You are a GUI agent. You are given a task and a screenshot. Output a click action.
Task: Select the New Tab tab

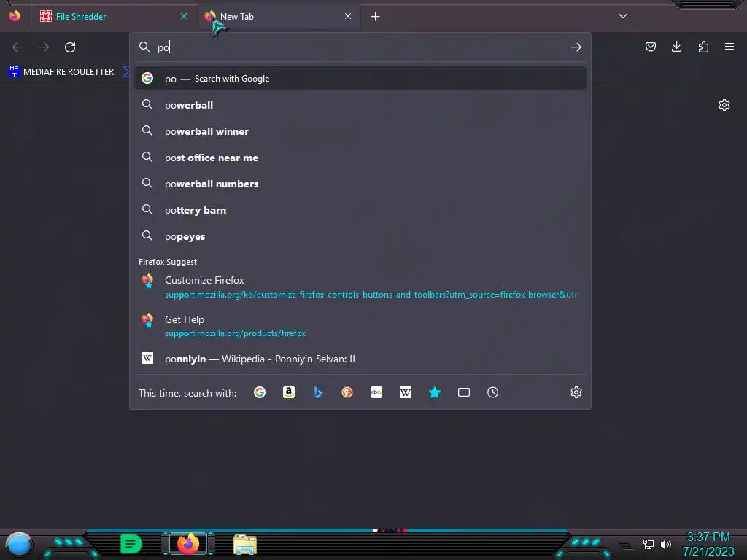click(x=279, y=17)
